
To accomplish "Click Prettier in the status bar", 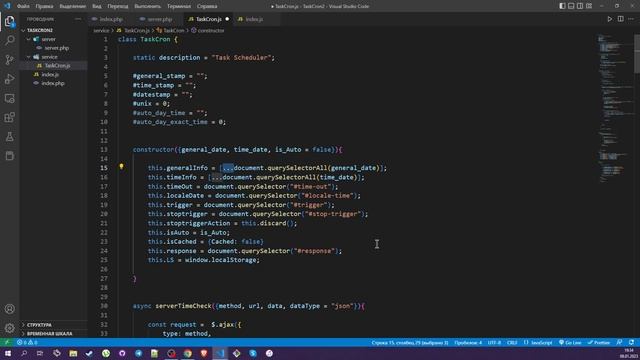I will click(599, 342).
